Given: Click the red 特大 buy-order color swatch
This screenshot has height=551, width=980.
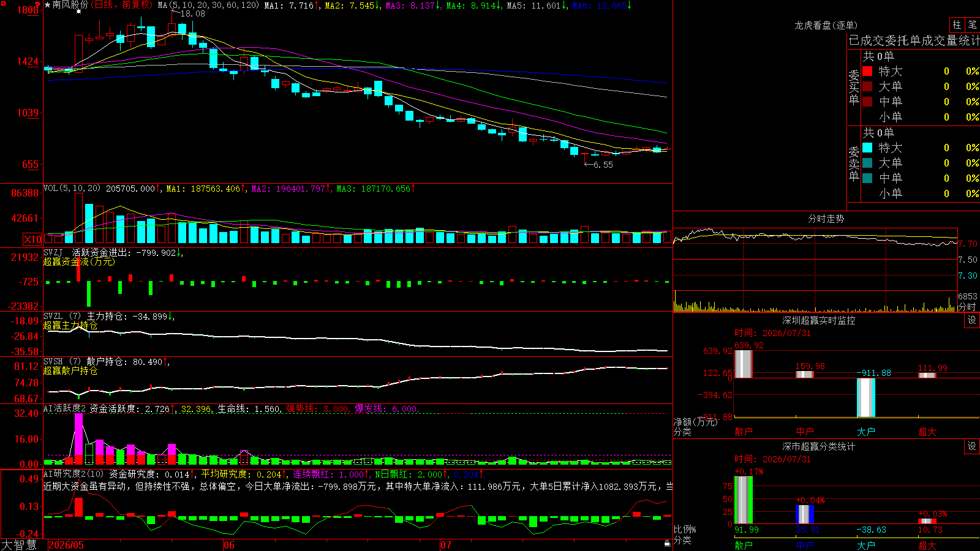Looking at the screenshot, I should tap(867, 71).
